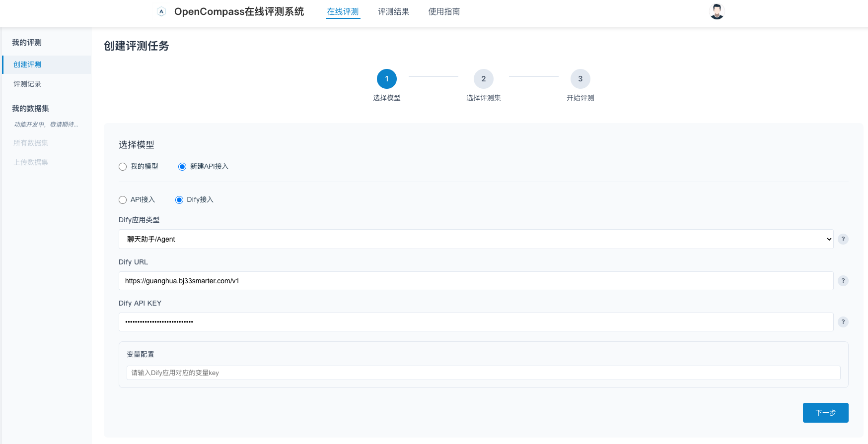Viewport: 868px width, 444px height.
Task: Click help icon beside Dify API KEY field
Action: pos(843,322)
